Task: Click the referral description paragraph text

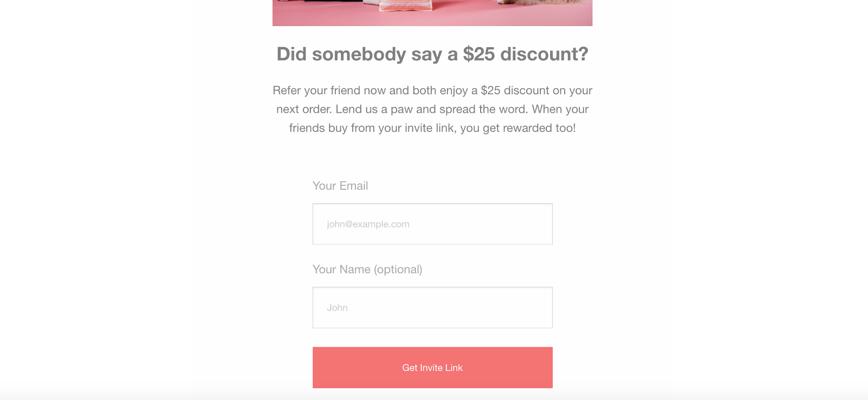Action: [432, 109]
